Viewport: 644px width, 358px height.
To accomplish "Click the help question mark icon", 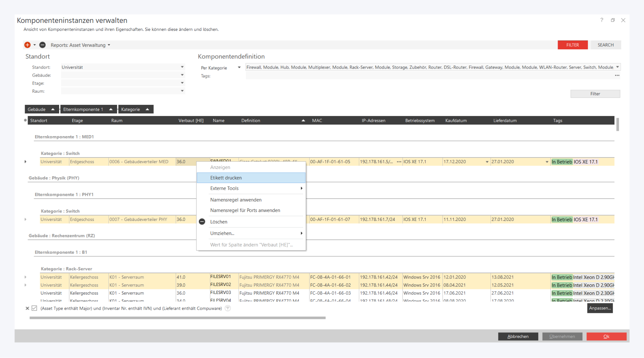I will point(602,20).
